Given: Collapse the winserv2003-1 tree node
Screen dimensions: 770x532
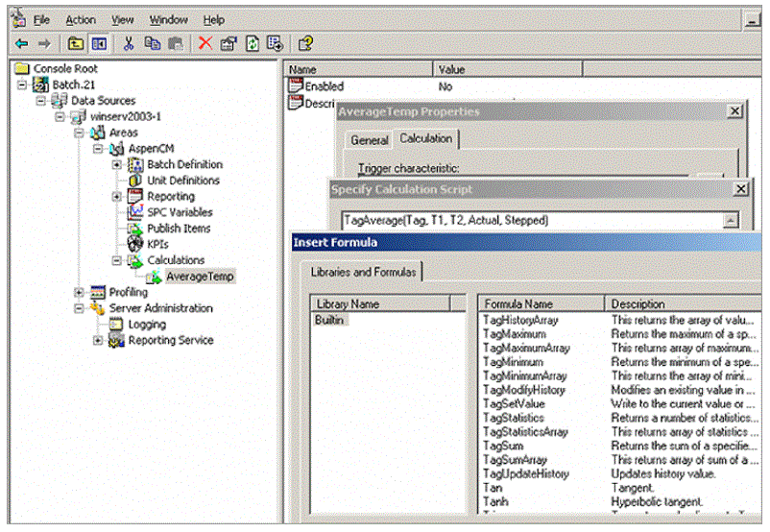Looking at the screenshot, I should click(x=60, y=117).
